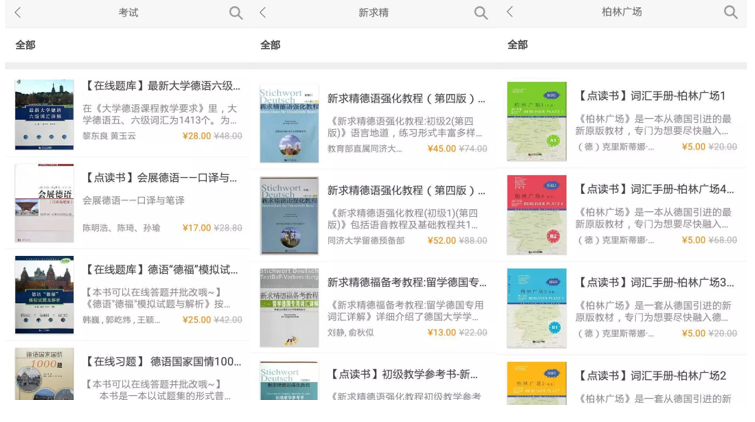Open search on the 考试 screen

pos(235,13)
